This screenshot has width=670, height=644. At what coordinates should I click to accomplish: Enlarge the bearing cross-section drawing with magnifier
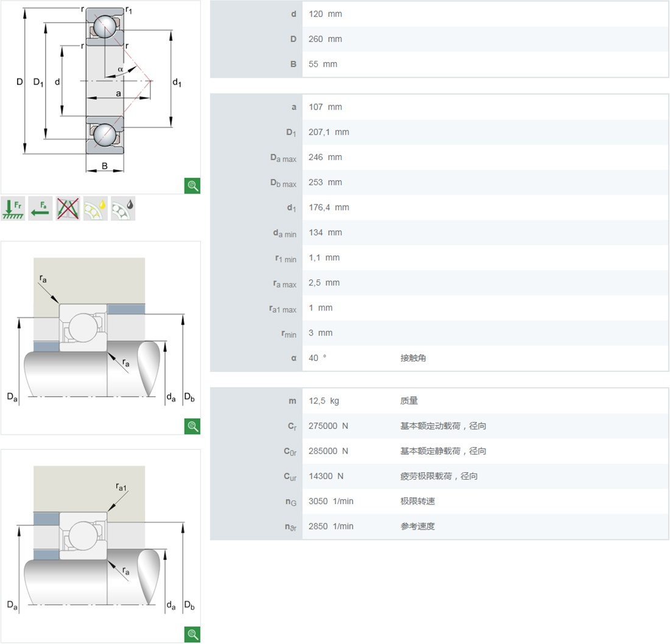tap(192, 186)
